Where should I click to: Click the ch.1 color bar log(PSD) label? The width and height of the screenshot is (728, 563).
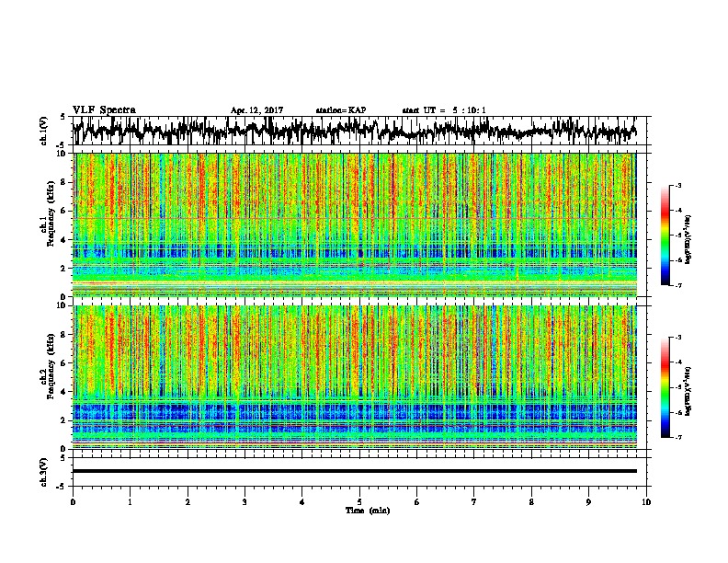pos(688,239)
